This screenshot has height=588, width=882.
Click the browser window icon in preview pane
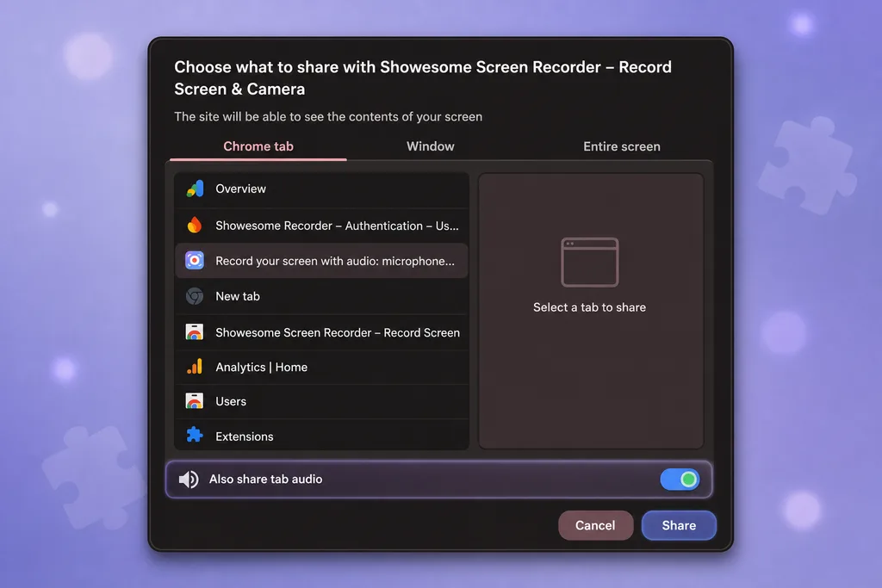click(x=589, y=262)
